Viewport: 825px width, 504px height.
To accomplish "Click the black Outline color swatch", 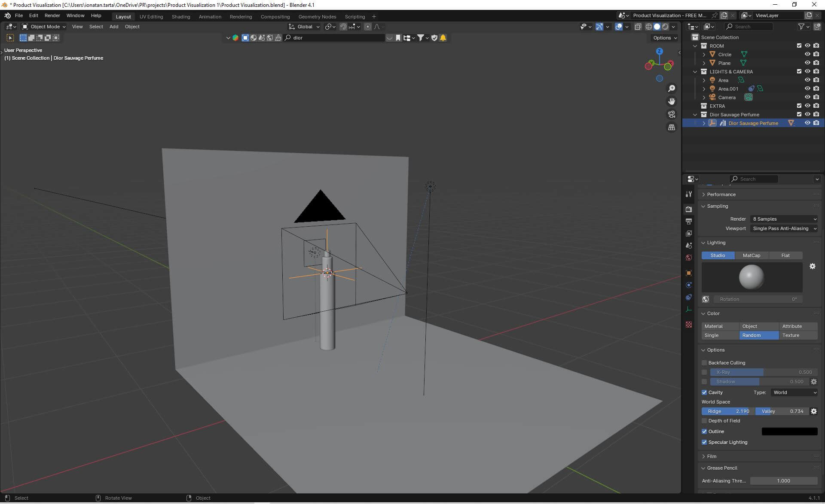I will [789, 431].
